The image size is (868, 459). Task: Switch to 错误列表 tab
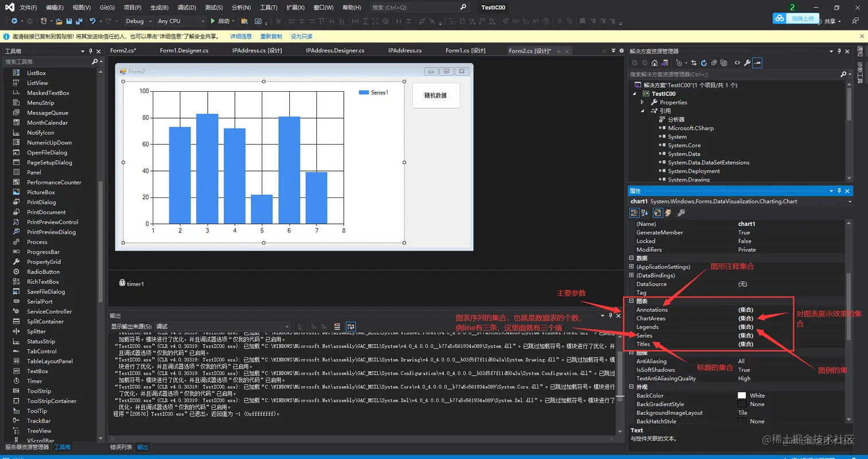[x=121, y=447]
